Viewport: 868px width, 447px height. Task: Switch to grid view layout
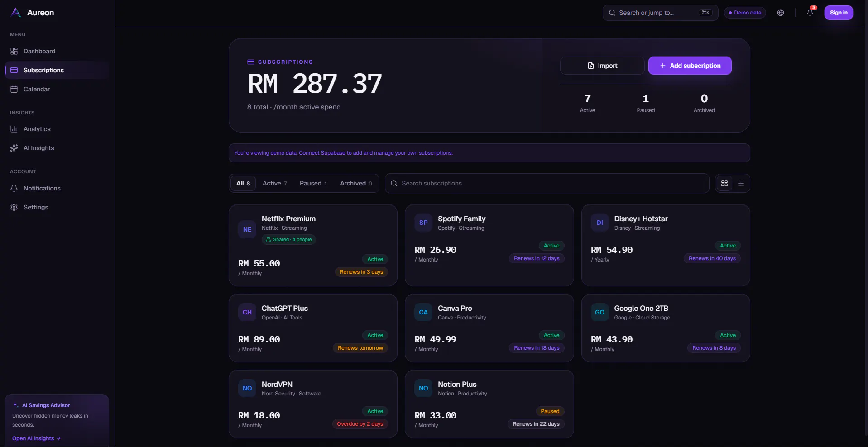click(x=724, y=183)
